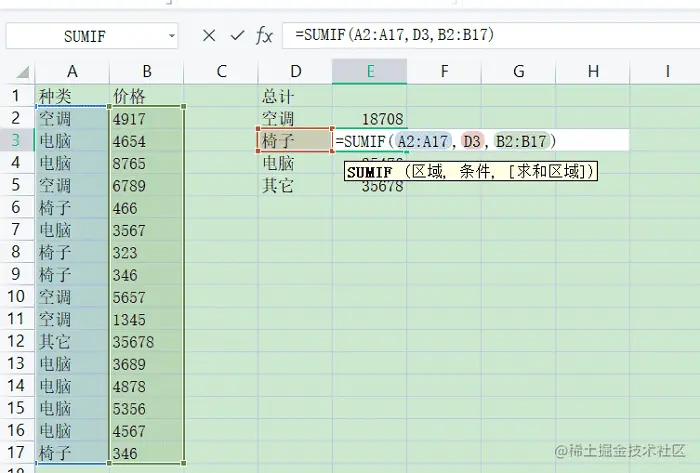Click cell D2 containing 空调

tap(295, 118)
